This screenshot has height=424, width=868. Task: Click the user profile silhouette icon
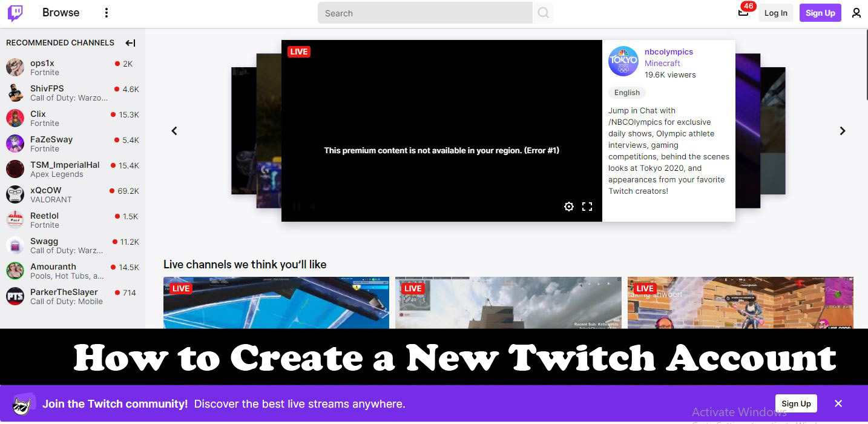pos(856,12)
